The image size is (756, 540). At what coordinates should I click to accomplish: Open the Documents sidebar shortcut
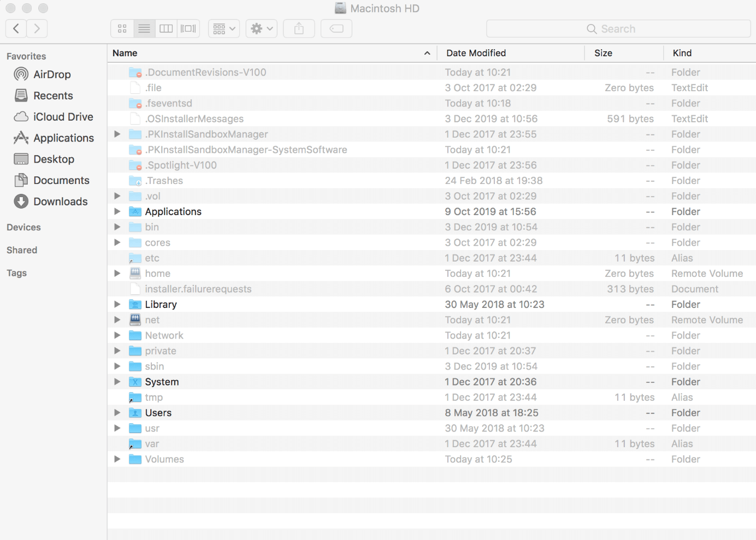click(61, 180)
